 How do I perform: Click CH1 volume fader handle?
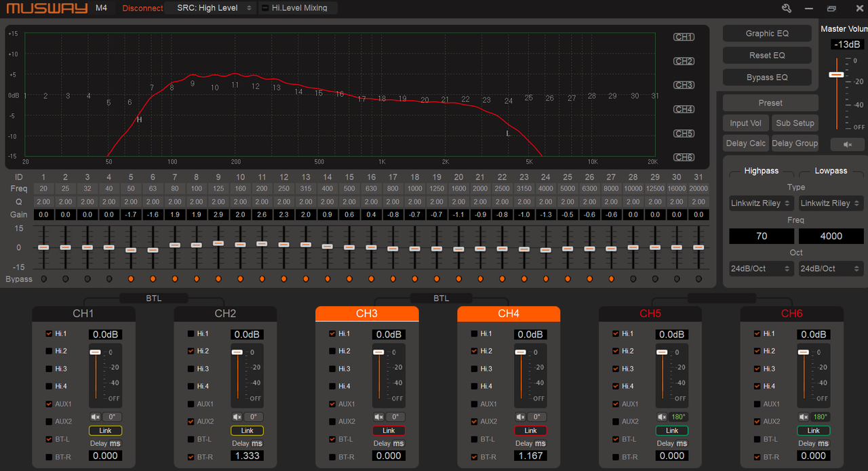tap(95, 352)
